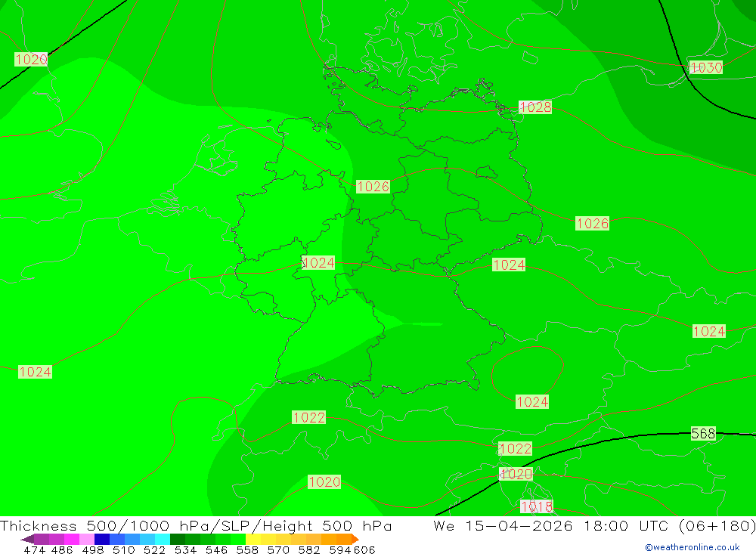This screenshot has width=756, height=554.
Task: Pick the cyan legend swatch right of 522
Action: tap(163, 539)
